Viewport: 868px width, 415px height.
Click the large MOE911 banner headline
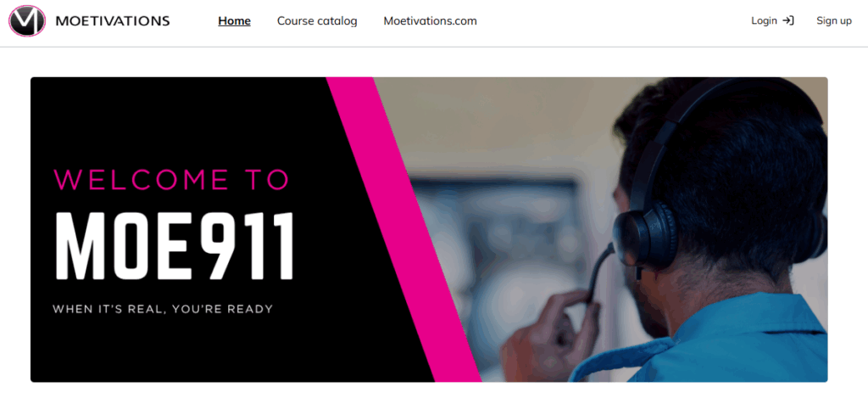pyautogui.click(x=175, y=246)
